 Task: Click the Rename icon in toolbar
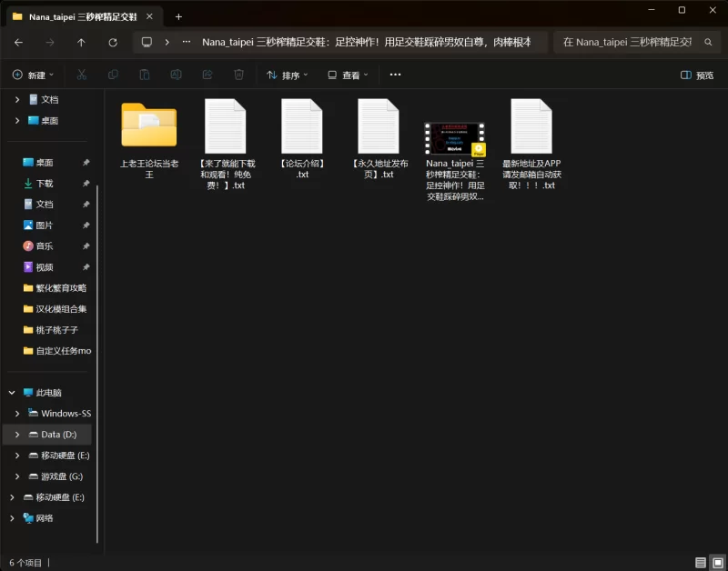(x=176, y=75)
